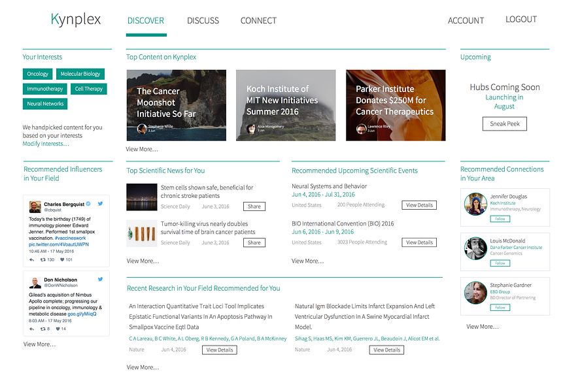View more under Top Content on Kynplex
Image resolution: width=580 pixels, height=392 pixels.
(142, 149)
